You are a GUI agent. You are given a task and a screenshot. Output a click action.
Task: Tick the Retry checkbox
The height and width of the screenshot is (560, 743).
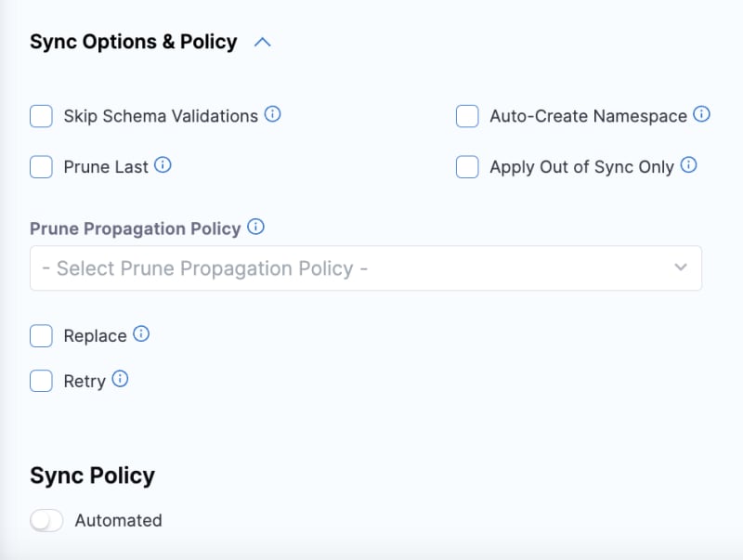(x=41, y=381)
